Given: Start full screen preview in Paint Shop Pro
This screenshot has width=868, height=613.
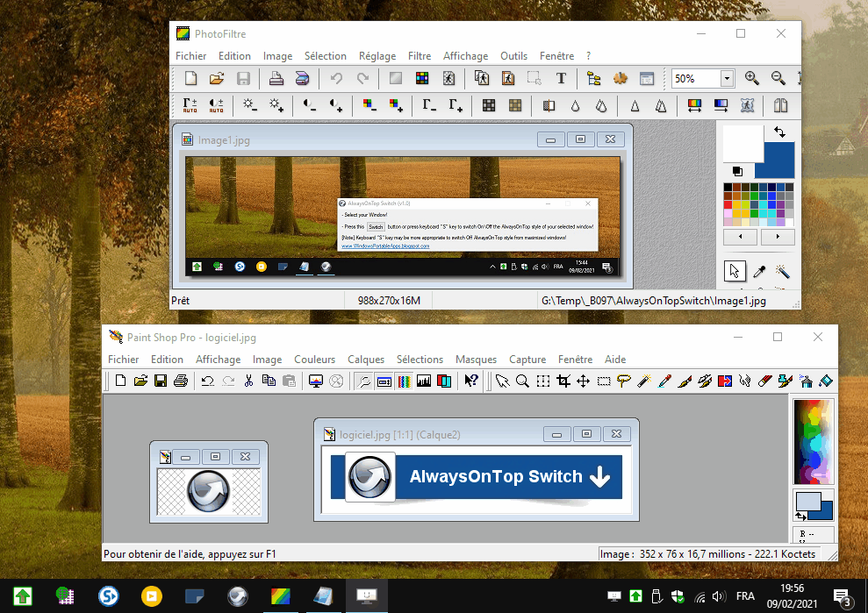Looking at the screenshot, I should [316, 381].
